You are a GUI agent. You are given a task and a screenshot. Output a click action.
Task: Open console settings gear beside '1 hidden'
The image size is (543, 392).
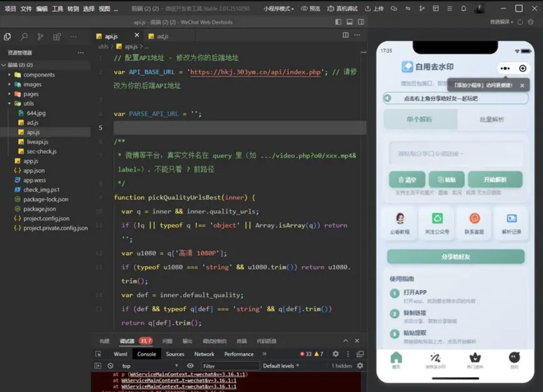pyautogui.click(x=360, y=366)
